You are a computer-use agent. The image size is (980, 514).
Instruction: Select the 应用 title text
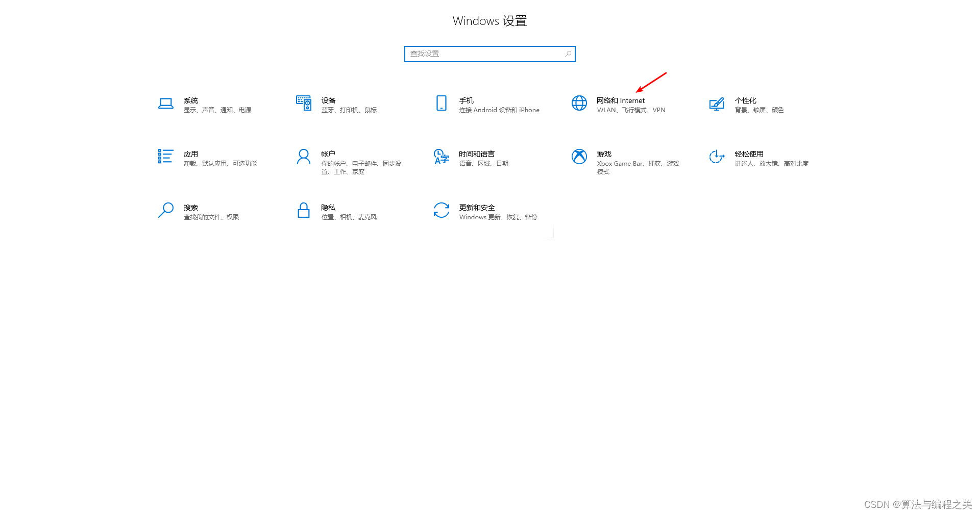[x=191, y=154]
